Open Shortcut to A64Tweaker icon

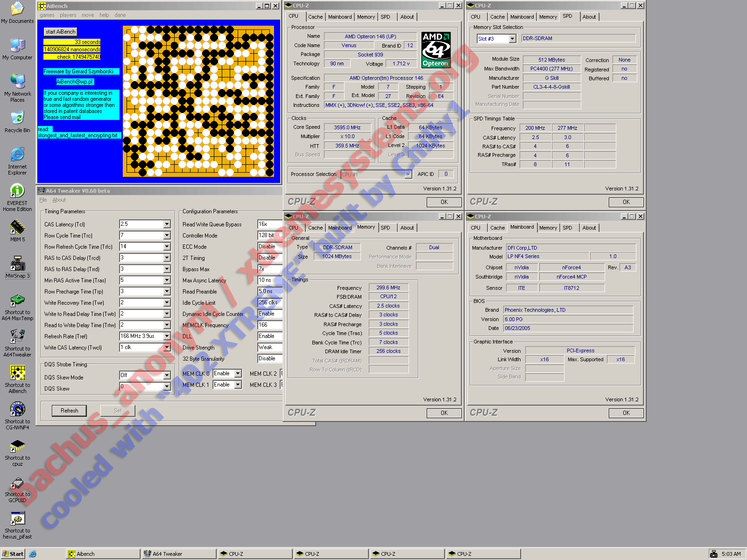(x=17, y=343)
